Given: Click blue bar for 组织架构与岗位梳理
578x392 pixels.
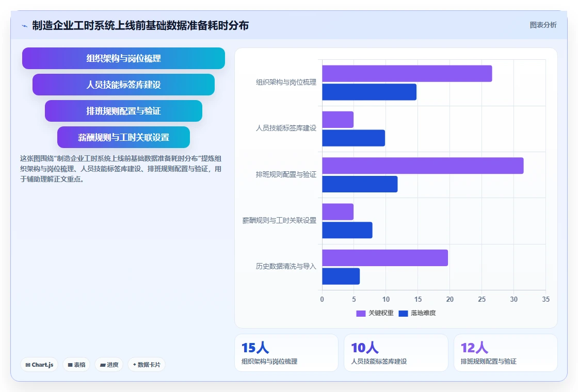Looking at the screenshot, I should click(370, 92).
